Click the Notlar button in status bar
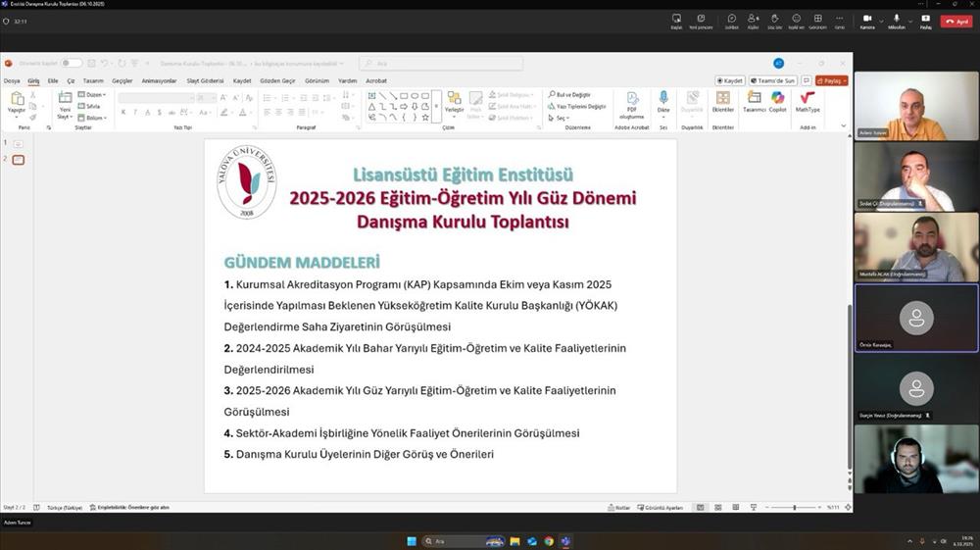This screenshot has height=550, width=980. 618,507
